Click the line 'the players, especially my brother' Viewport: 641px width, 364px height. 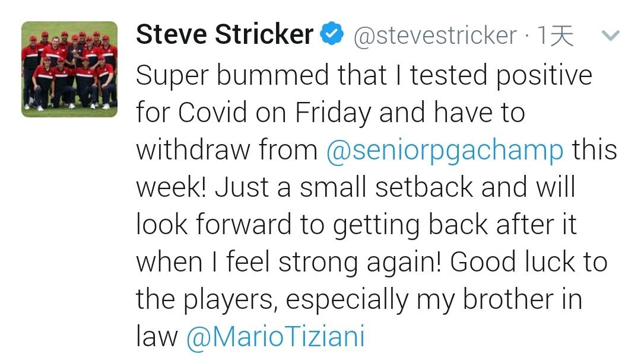359,300
